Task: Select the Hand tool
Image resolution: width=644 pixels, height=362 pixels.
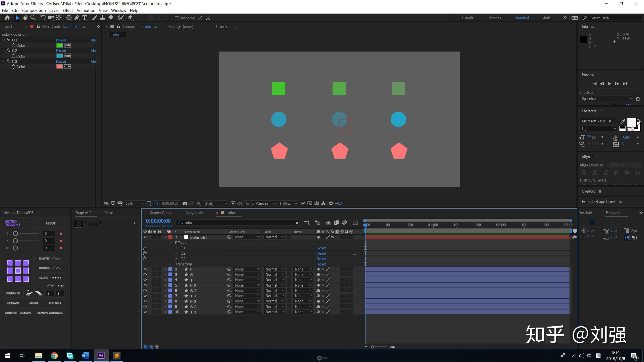Action: pos(25,18)
